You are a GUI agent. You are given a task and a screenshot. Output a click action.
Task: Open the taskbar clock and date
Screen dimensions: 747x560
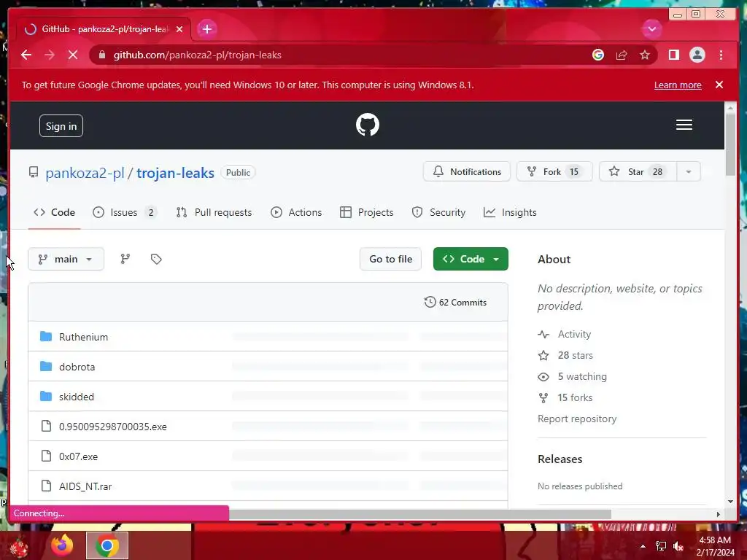(x=715, y=546)
